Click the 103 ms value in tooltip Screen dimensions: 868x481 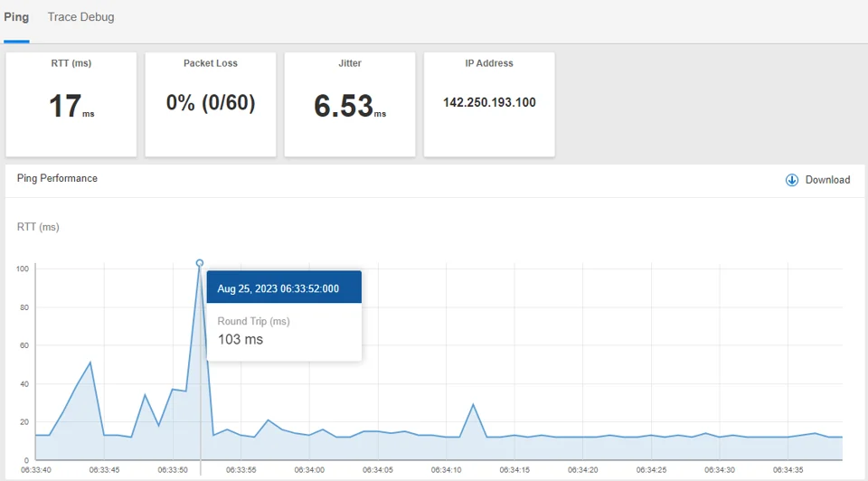coord(241,339)
